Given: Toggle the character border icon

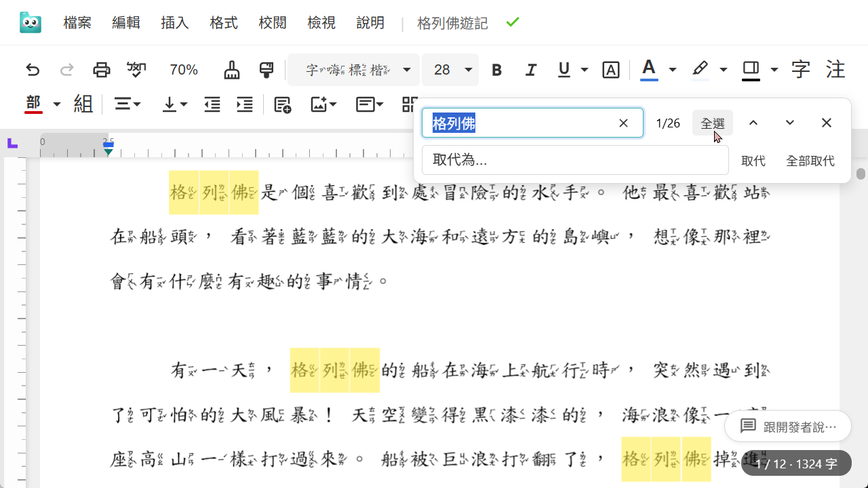Looking at the screenshot, I should coord(611,70).
